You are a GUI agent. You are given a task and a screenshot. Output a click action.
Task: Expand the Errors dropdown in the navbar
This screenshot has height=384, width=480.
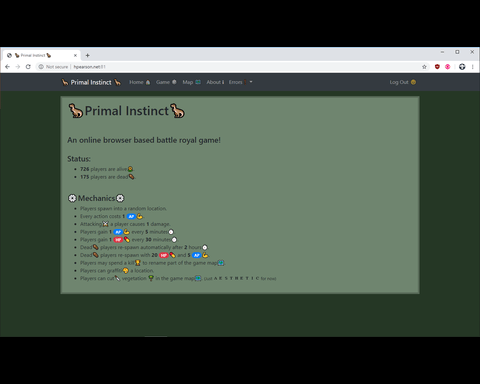(240, 82)
